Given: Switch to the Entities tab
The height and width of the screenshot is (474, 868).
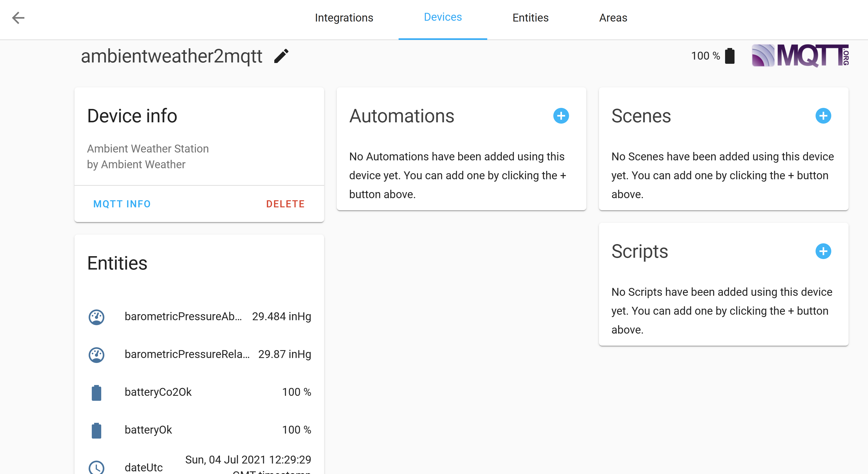Looking at the screenshot, I should tap(530, 18).
